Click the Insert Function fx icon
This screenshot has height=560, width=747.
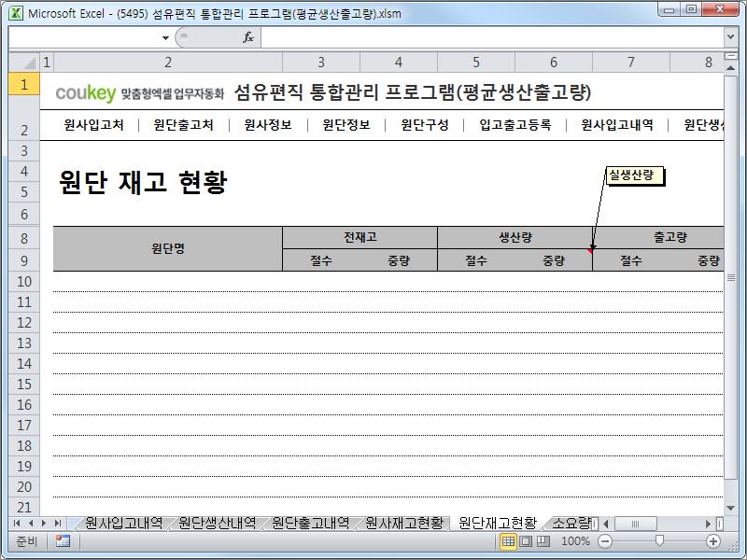click(248, 37)
